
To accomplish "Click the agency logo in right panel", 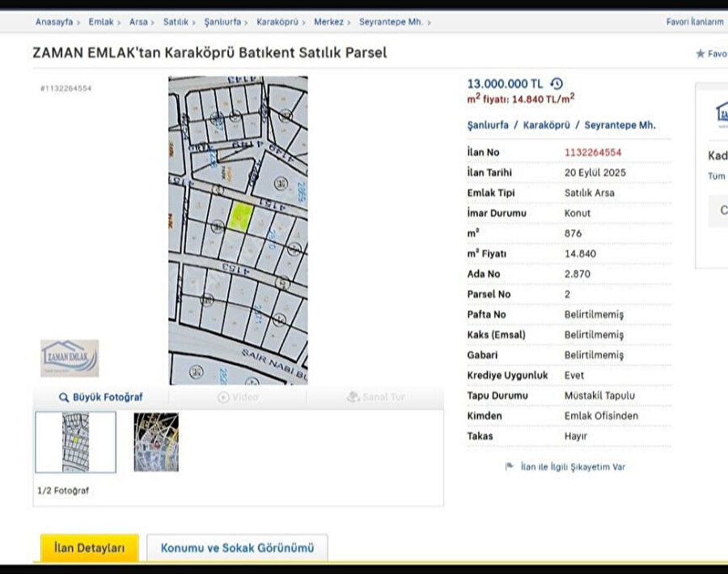I will pos(721,113).
